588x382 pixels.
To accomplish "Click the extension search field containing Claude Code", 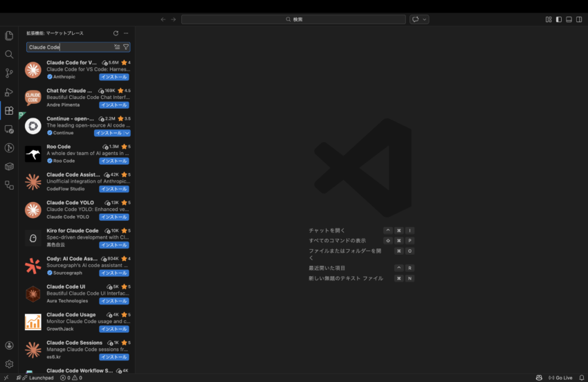I will [x=69, y=47].
